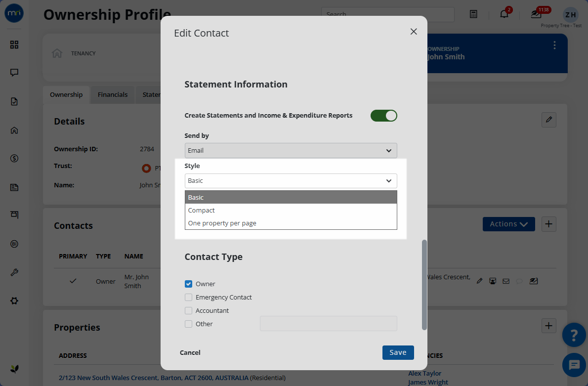
Task: Check the Emergency Contact checkbox
Action: [188, 298]
